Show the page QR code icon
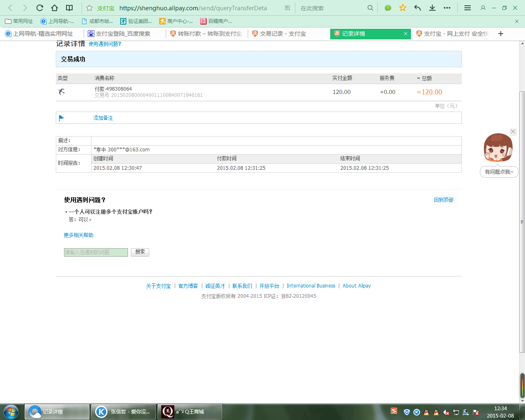This screenshot has height=420, width=525. [288, 8]
